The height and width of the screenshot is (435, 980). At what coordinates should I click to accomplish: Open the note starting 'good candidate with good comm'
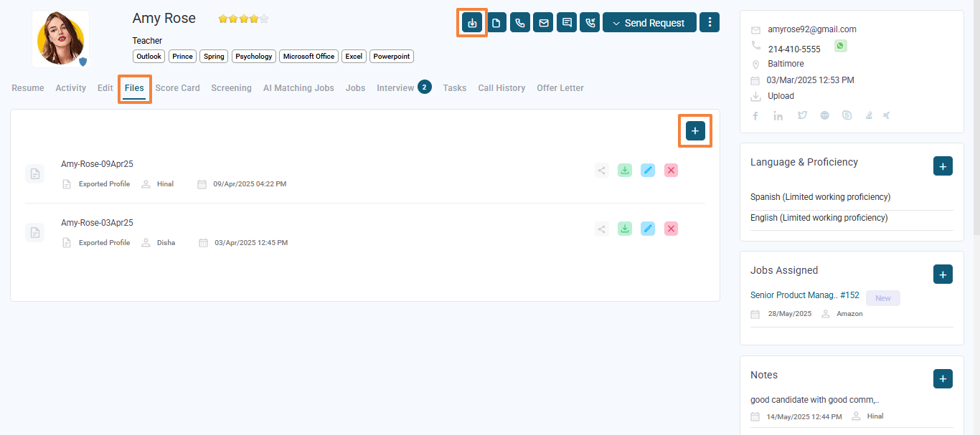click(815, 400)
